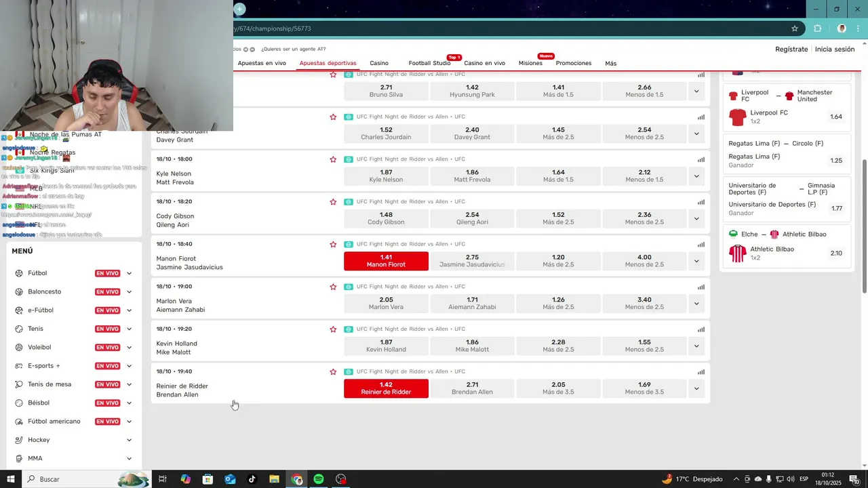Open File Explorer from the taskbar
Image resolution: width=868 pixels, height=488 pixels.
(274, 479)
